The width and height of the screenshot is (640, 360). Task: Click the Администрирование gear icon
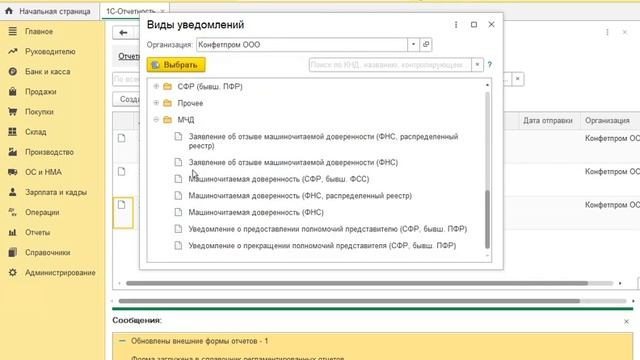coord(13,272)
